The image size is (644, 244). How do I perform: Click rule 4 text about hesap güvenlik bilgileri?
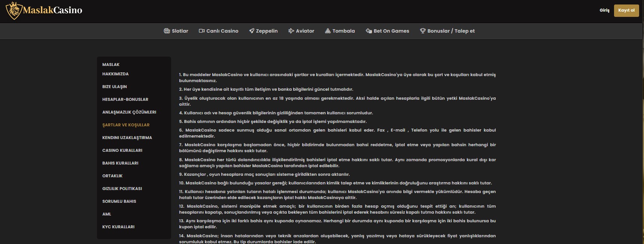pos(276,113)
